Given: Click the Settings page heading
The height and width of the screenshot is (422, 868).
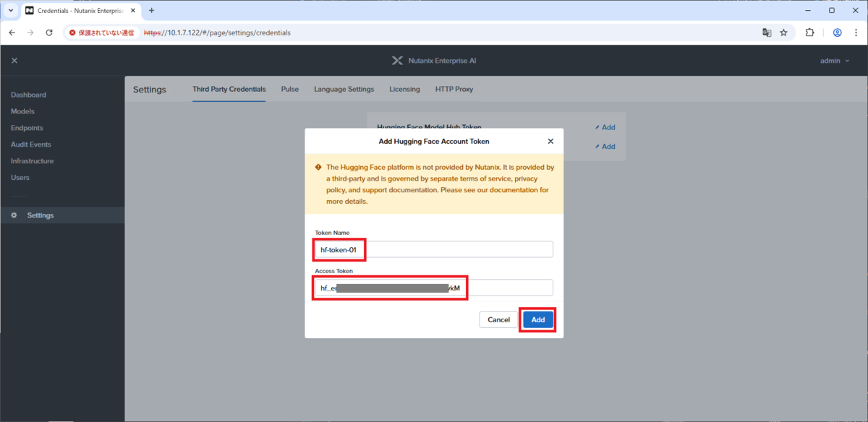Looking at the screenshot, I should click(x=150, y=90).
